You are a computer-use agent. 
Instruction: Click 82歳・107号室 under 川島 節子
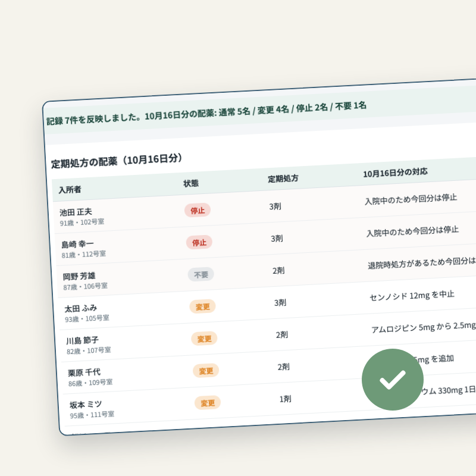click(x=89, y=351)
